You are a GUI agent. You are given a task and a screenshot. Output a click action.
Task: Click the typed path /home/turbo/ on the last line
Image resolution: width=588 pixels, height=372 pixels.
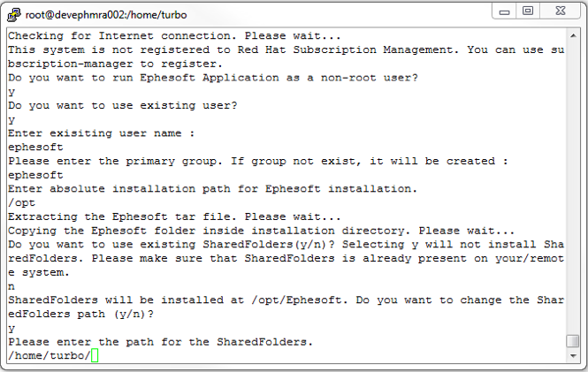pyautogui.click(x=48, y=355)
